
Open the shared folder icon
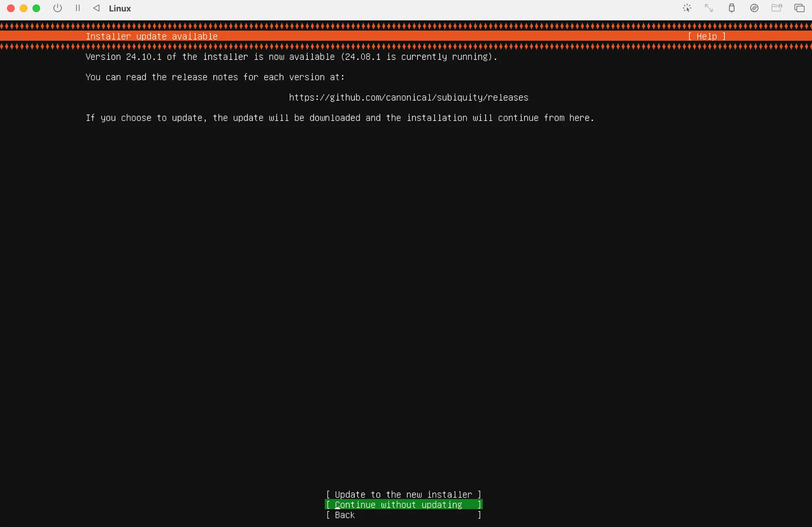777,8
